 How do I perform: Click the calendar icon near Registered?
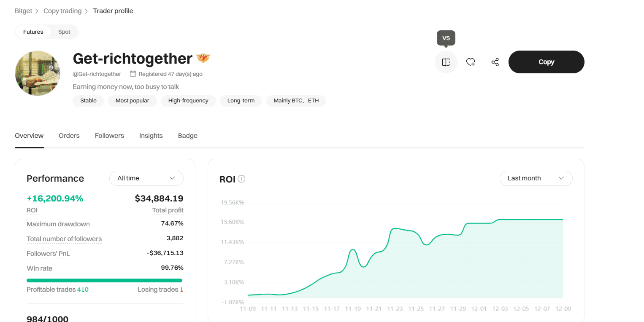tap(133, 74)
